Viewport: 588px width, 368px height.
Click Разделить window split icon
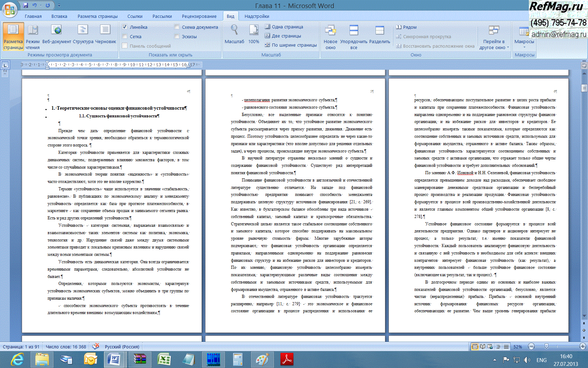point(379,31)
